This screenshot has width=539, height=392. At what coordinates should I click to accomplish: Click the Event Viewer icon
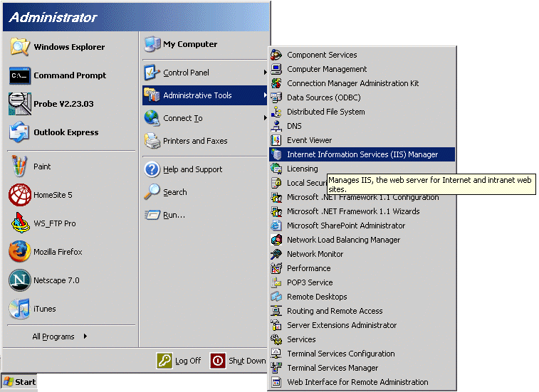click(276, 140)
